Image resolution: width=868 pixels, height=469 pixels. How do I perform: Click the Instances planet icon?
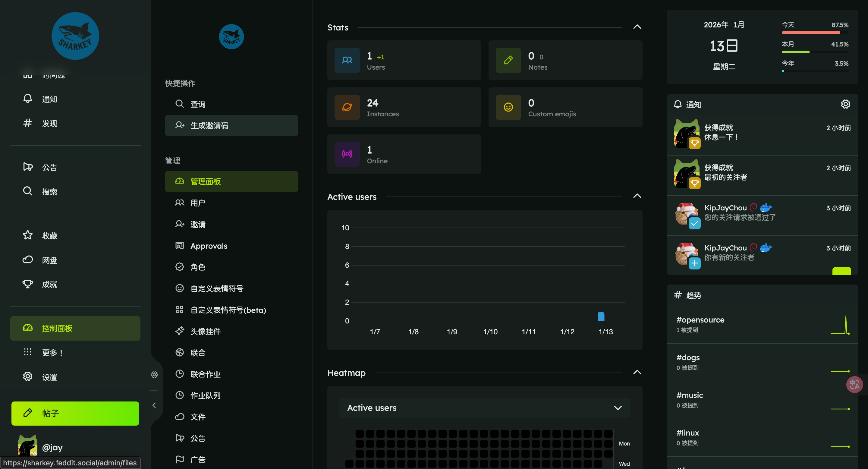347,107
